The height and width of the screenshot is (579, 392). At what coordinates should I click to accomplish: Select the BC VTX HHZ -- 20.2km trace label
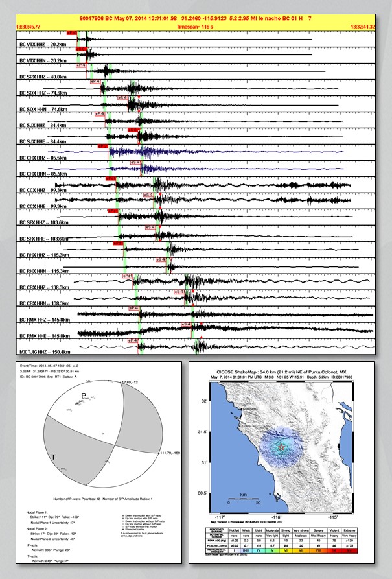(x=43, y=44)
